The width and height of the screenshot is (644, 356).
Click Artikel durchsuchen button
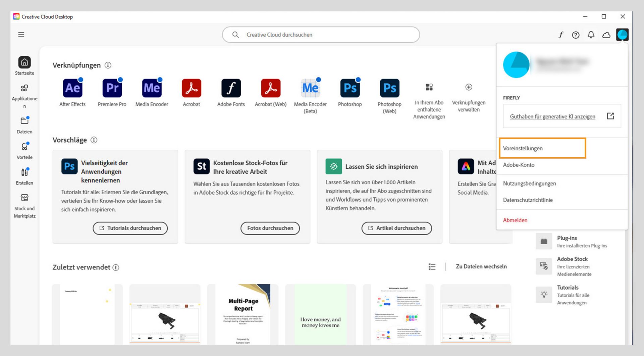[x=396, y=228]
